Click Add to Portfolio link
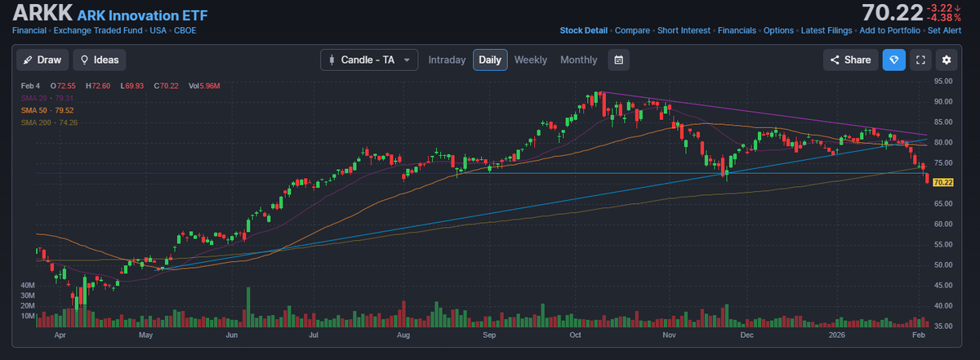Screen dimensions: 980x360 click(890, 30)
